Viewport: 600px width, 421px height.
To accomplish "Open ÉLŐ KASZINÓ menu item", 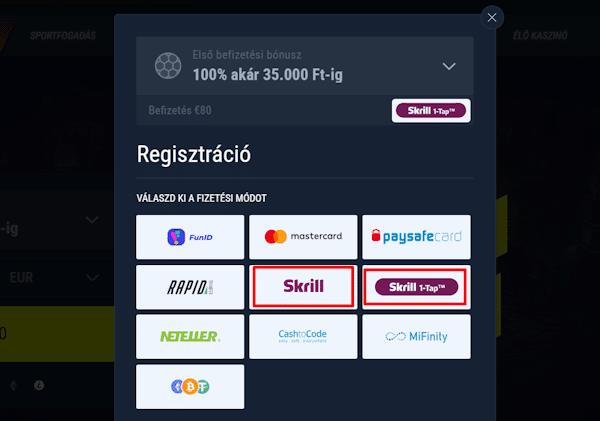I will pyautogui.click(x=540, y=36).
